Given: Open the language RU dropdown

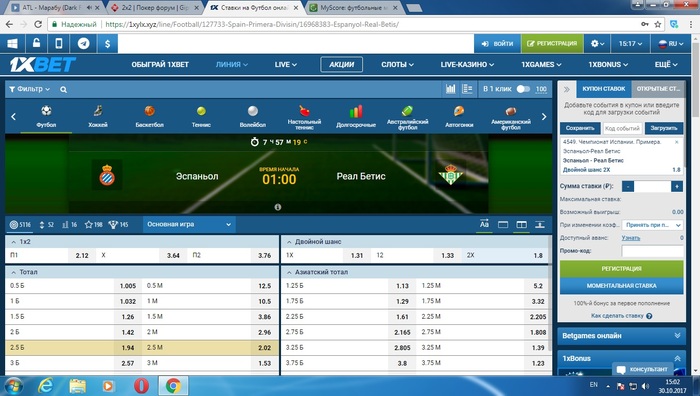Looking at the screenshot, I should click(x=671, y=44).
